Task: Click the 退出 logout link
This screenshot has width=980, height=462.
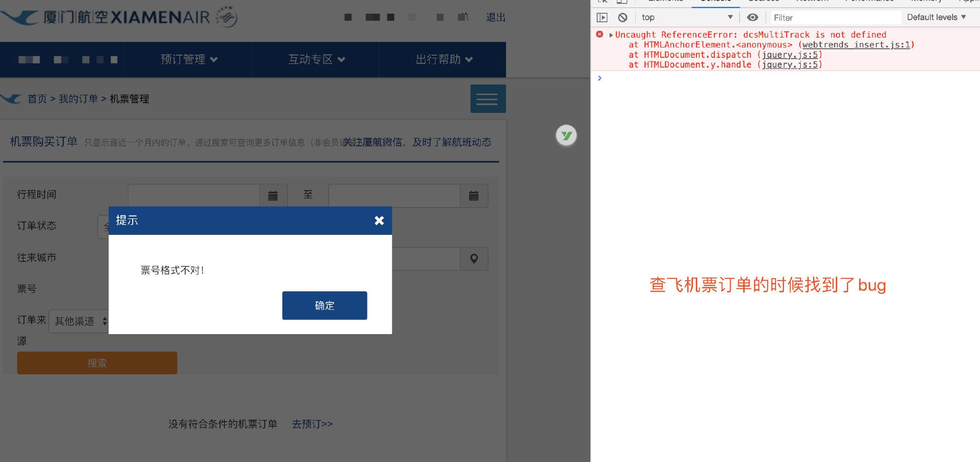Action: [x=495, y=18]
